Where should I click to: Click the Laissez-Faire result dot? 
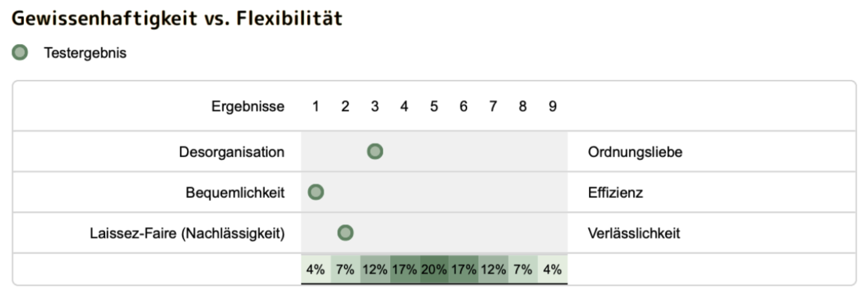pyautogui.click(x=346, y=233)
